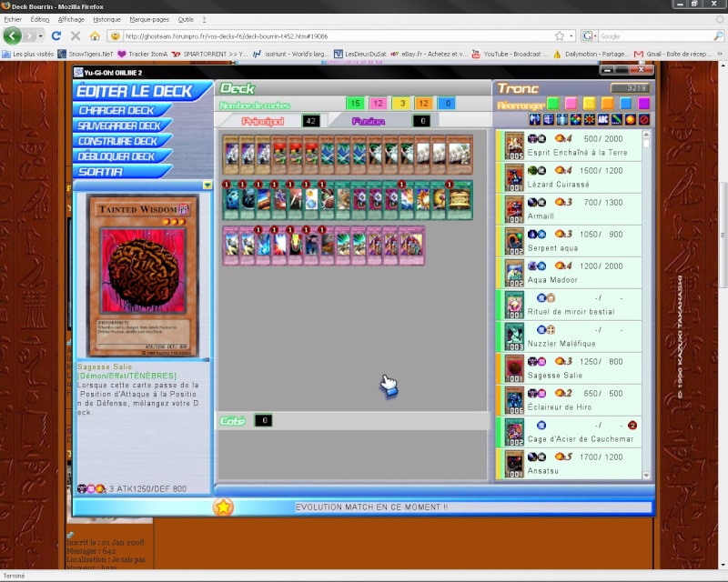Viewport: 728px width, 582px height.
Task: Open the Marque-pages menu
Action: [x=149, y=19]
